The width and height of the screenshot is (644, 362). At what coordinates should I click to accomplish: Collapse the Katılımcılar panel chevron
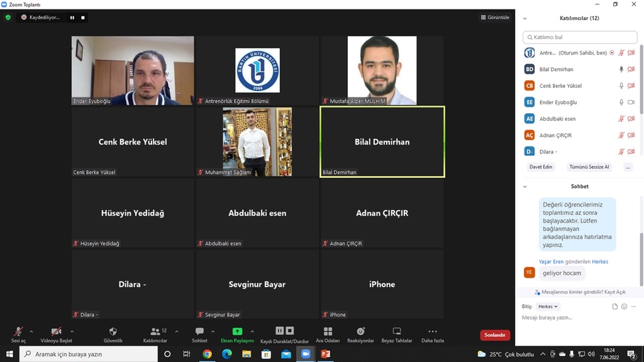point(525,19)
